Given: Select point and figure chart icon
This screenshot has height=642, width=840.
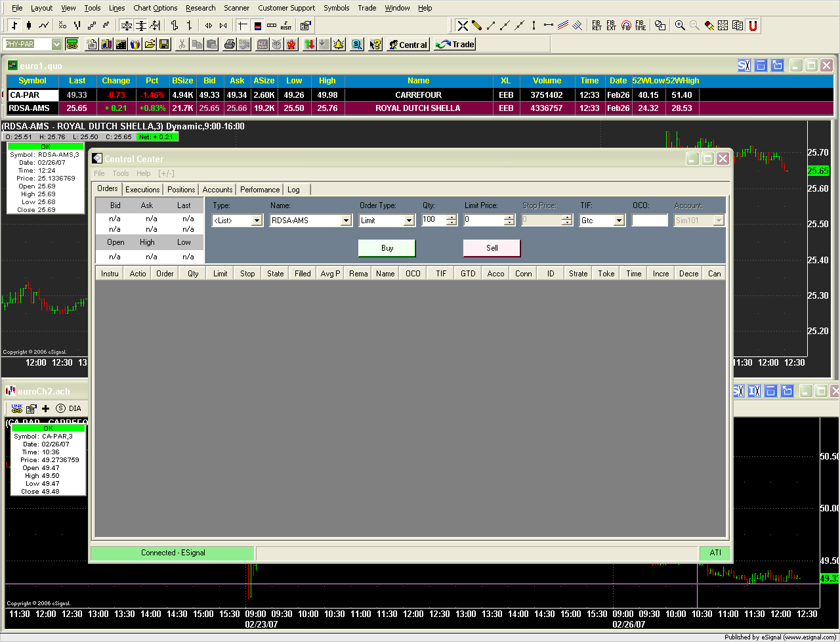Looking at the screenshot, I should pyautogui.click(x=62, y=26).
